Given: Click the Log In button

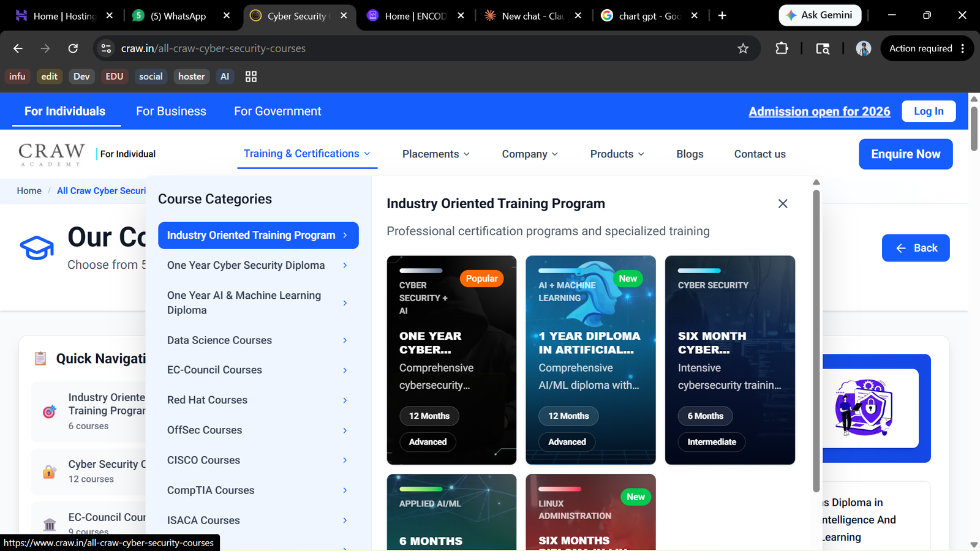Looking at the screenshot, I should pos(929,111).
